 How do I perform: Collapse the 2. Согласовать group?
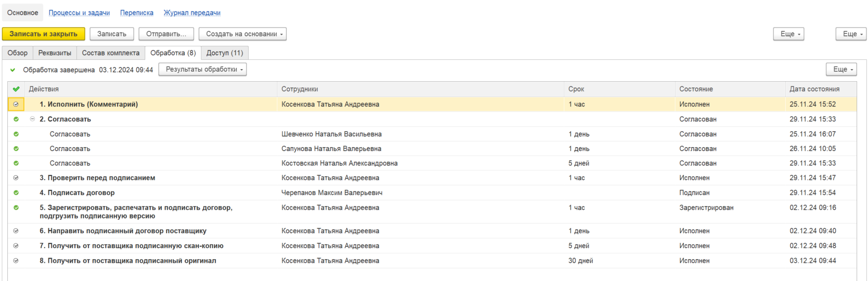(32, 119)
